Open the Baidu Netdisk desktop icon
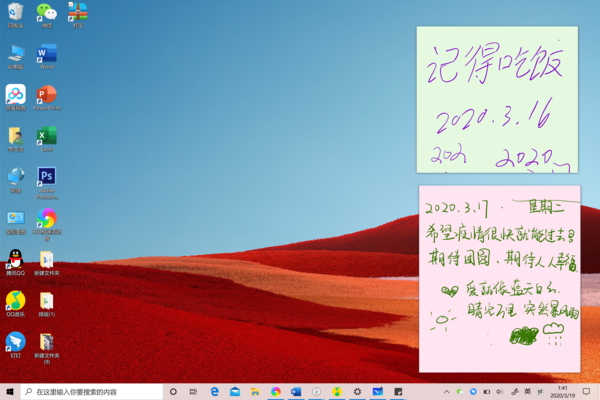Screen dimensions: 600x400 (16, 98)
